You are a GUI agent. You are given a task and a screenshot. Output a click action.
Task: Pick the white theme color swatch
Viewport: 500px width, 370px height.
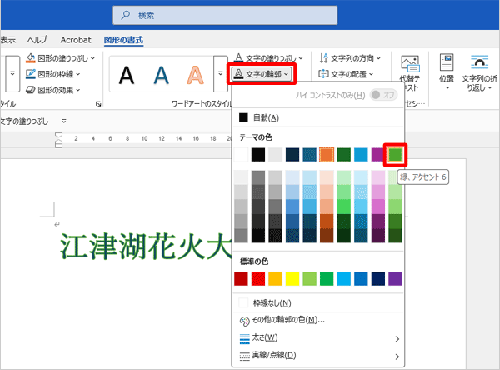pos(241,155)
